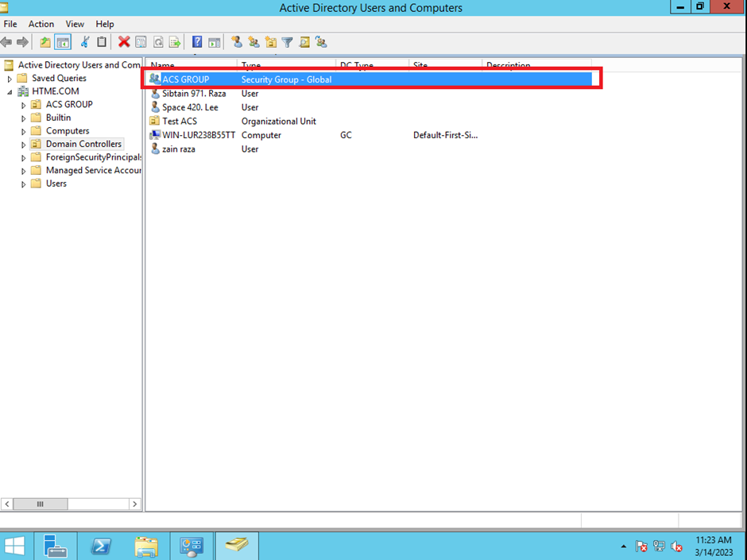Click the blue Help question mark icon

(197, 42)
